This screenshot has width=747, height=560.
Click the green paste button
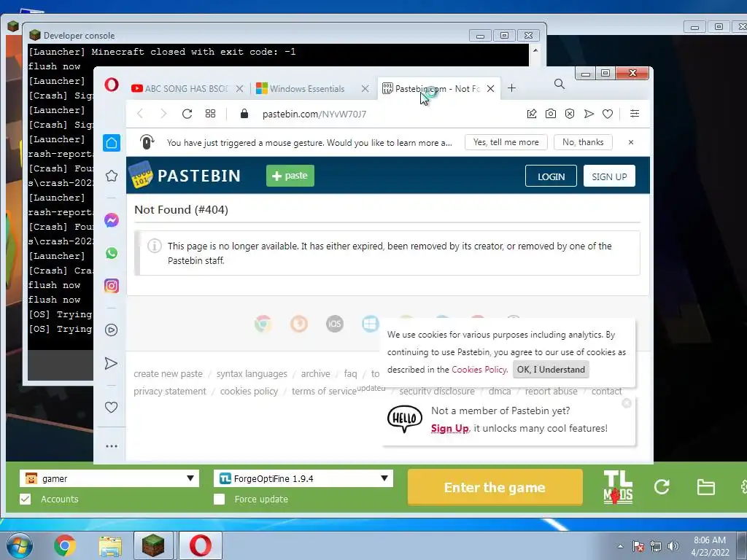(290, 176)
